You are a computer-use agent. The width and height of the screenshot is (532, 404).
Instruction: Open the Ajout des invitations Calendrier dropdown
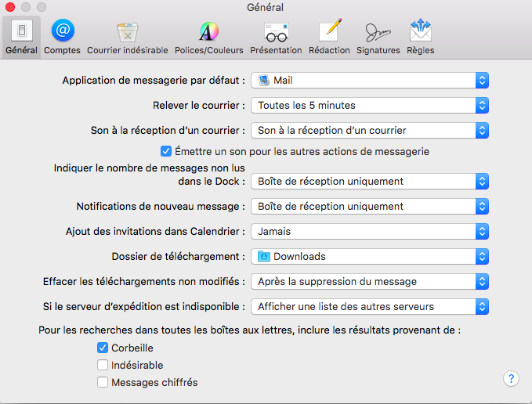point(370,231)
